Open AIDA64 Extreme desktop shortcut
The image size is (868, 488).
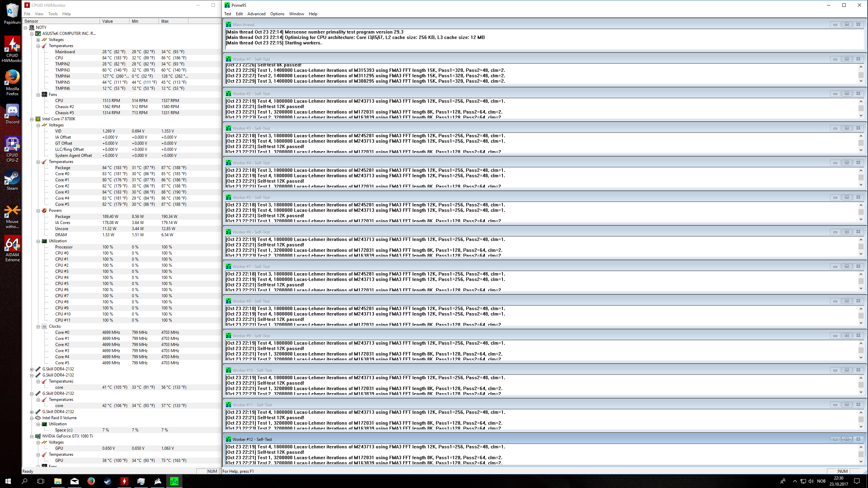point(12,249)
